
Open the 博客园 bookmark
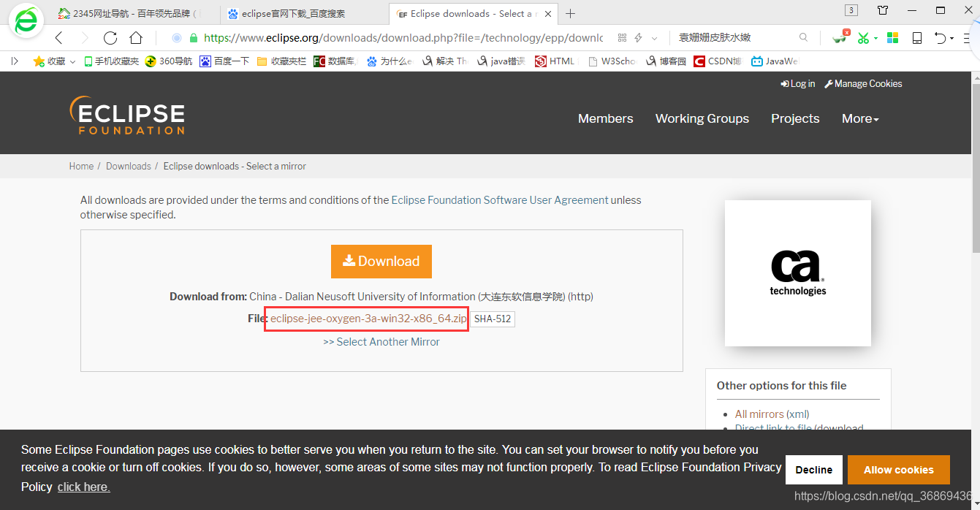point(666,61)
